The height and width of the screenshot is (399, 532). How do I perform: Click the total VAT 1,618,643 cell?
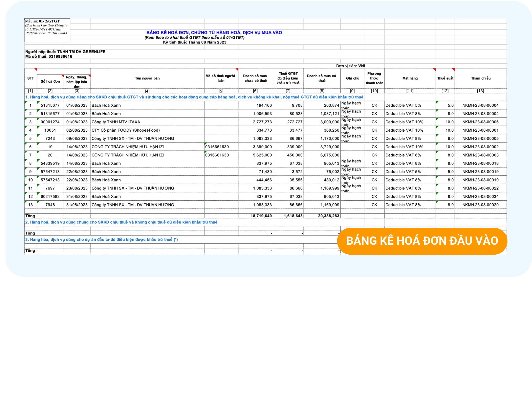[x=293, y=216]
